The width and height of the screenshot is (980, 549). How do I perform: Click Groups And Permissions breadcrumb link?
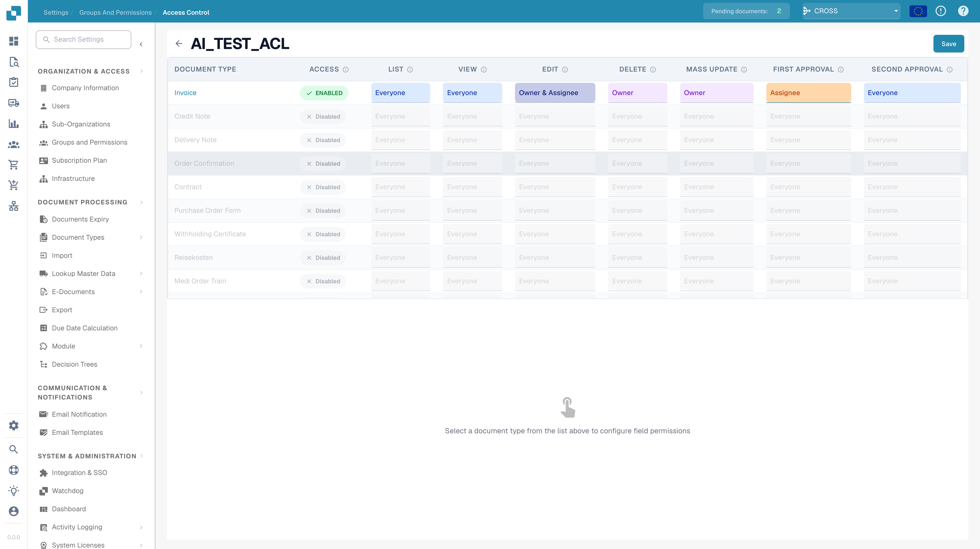tap(115, 12)
